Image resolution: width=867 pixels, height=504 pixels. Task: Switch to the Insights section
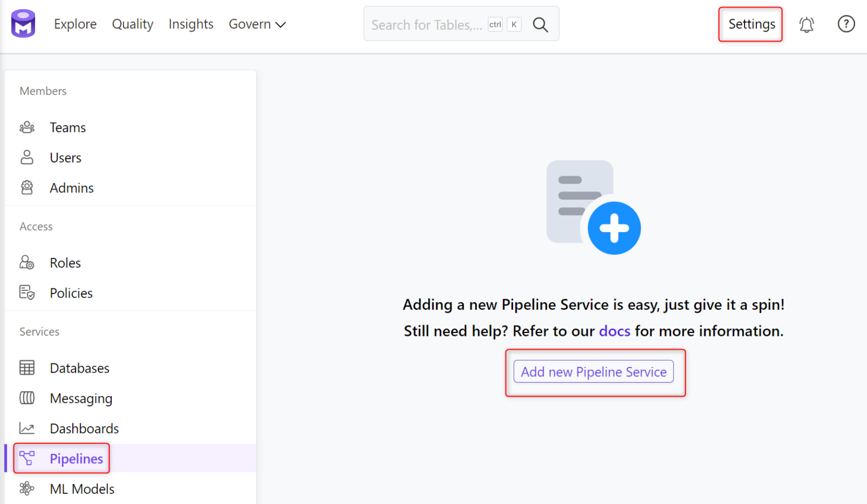pos(191,24)
